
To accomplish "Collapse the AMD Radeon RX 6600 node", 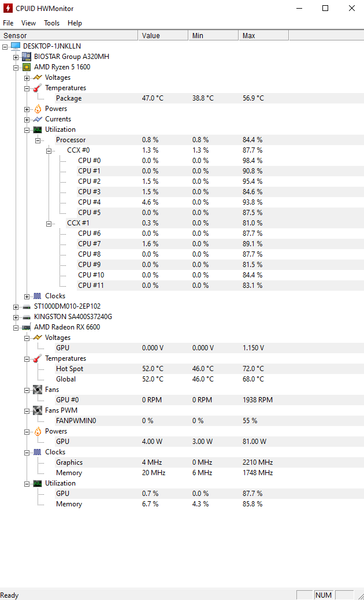I will [x=16, y=328].
